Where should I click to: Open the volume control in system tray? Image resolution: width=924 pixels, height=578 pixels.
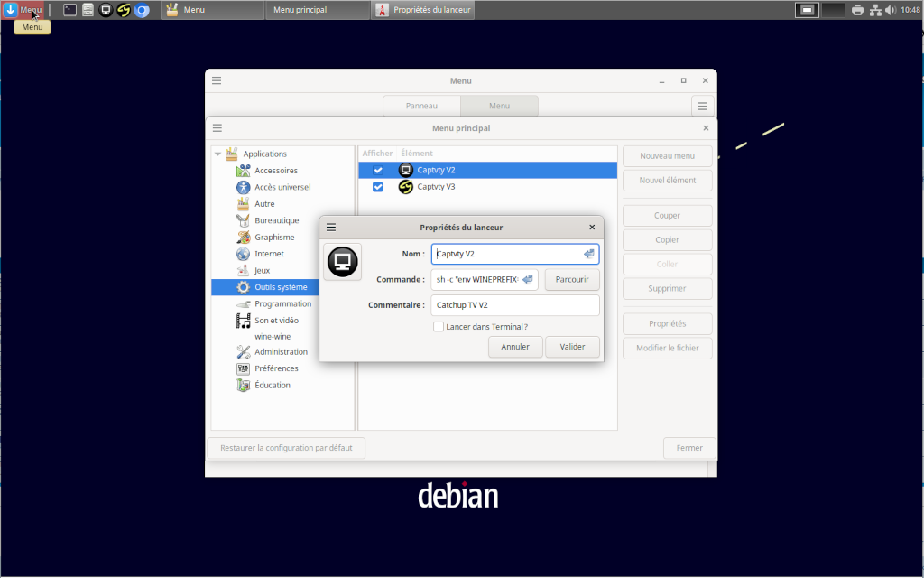(890, 10)
